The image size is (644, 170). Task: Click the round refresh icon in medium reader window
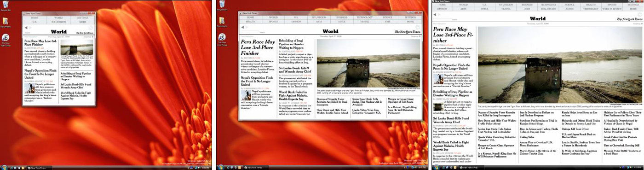pos(418,27)
